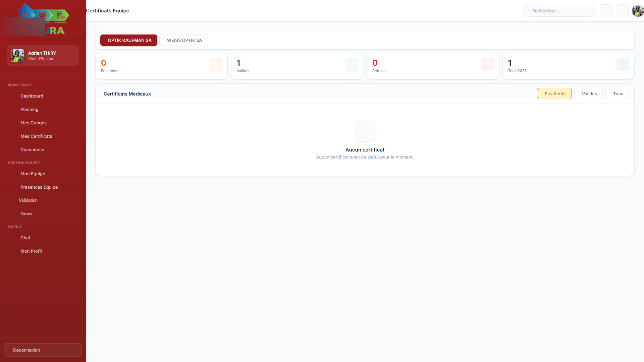Screen dimensions: 644x362
Task: Click the empty-state icon above Aucun certificat
Action: [x=365, y=131]
